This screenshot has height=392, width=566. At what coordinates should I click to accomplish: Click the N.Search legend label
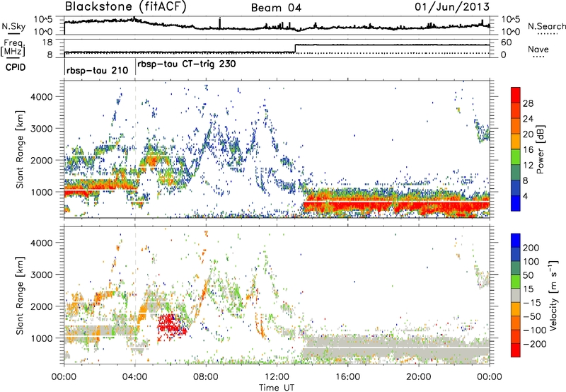point(546,26)
